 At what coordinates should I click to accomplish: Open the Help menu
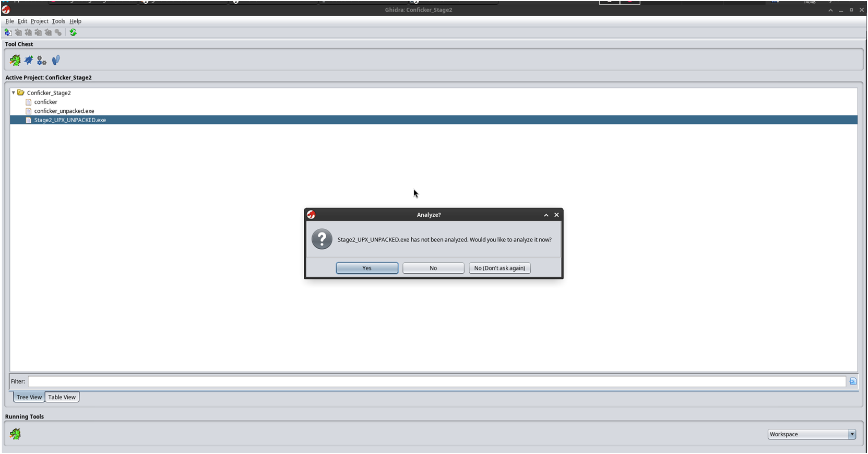(x=75, y=21)
